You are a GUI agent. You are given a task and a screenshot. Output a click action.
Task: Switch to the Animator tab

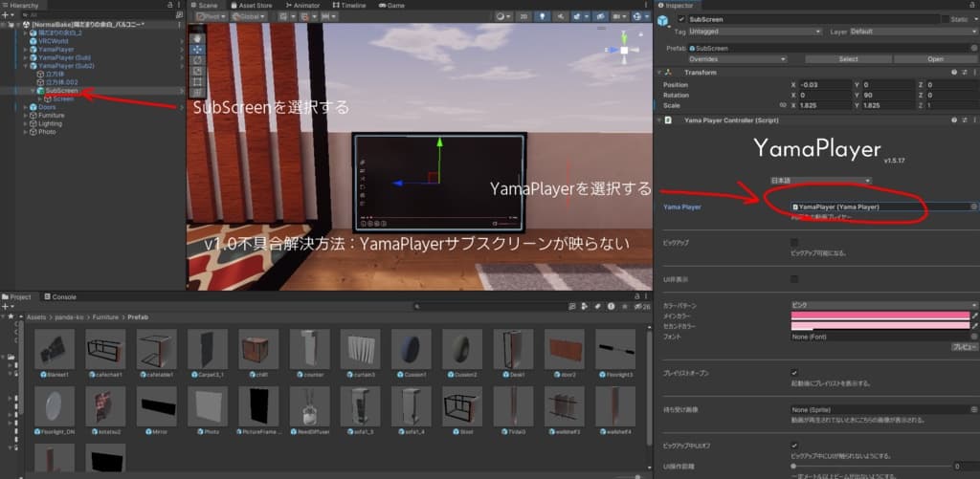(301, 5)
